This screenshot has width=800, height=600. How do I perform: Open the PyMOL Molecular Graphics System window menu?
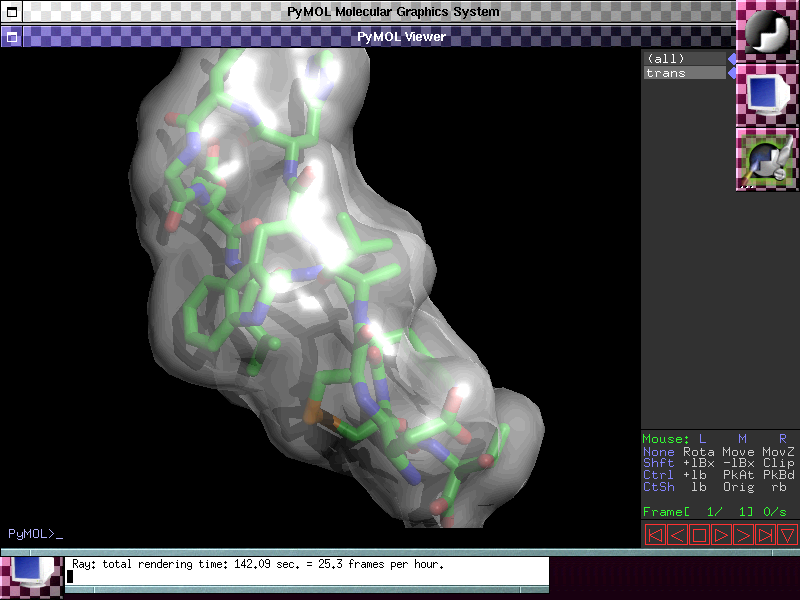coord(11,12)
